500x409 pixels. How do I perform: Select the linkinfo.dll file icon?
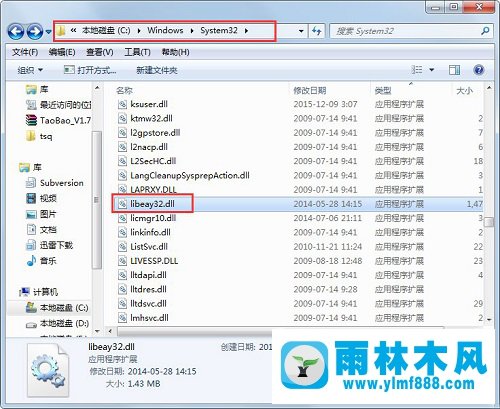click(x=122, y=232)
